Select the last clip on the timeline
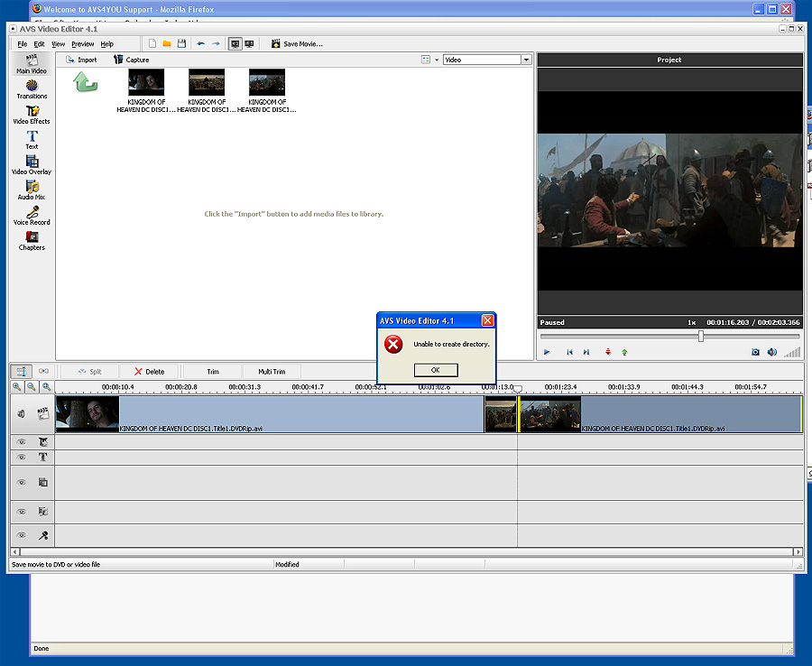 660,414
